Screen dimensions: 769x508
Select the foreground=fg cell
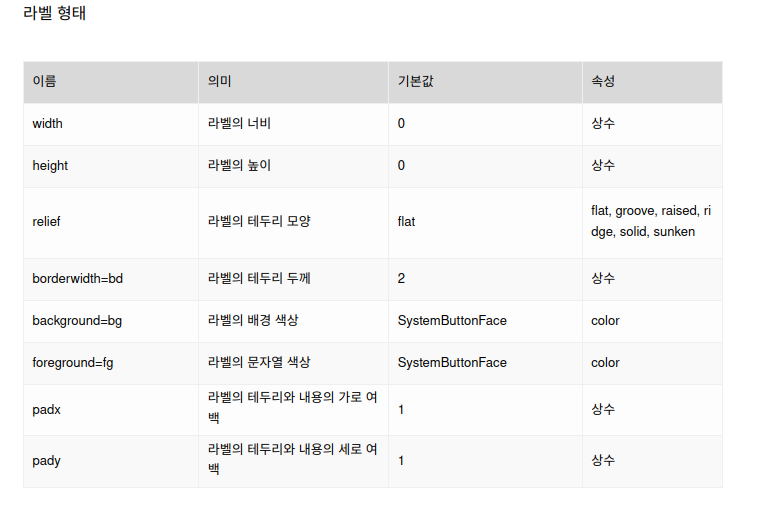(x=111, y=364)
